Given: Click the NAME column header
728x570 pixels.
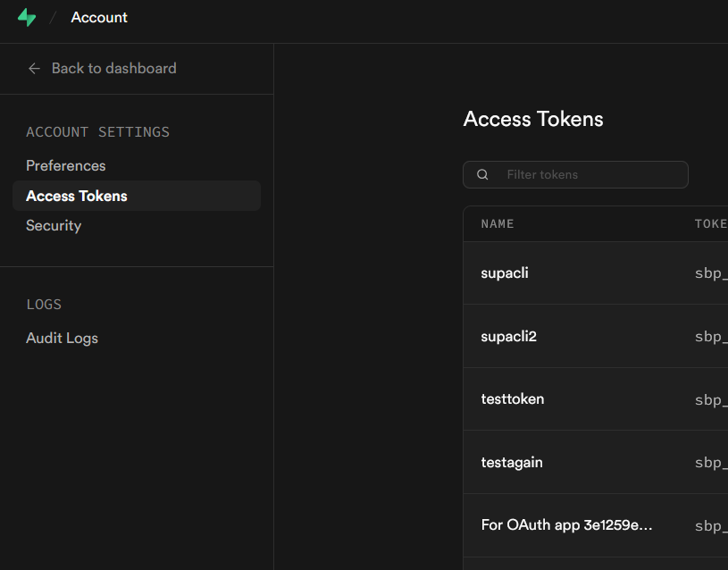Looking at the screenshot, I should (x=498, y=223).
